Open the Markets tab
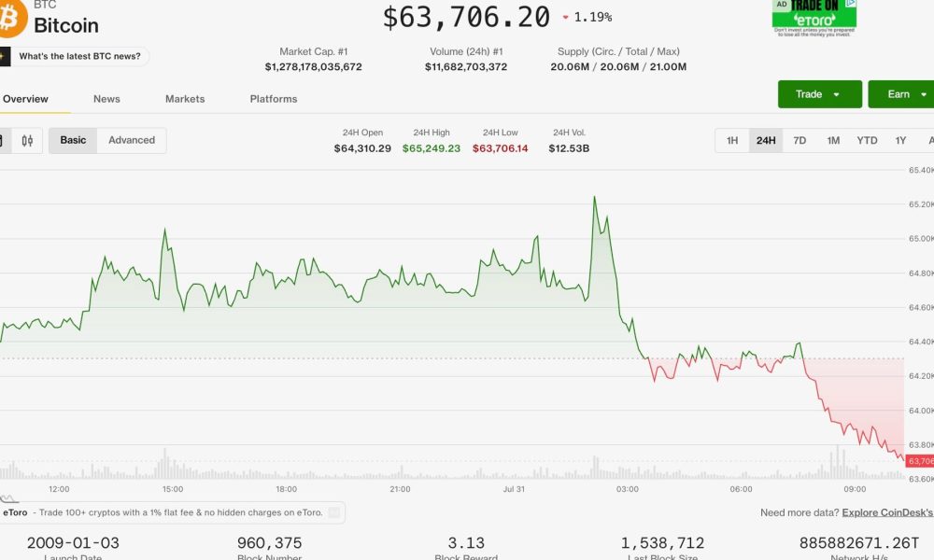934x560 pixels. [185, 99]
